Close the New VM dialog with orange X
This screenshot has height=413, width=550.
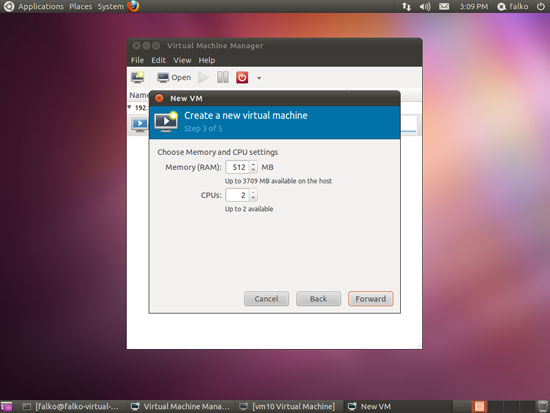(159, 98)
